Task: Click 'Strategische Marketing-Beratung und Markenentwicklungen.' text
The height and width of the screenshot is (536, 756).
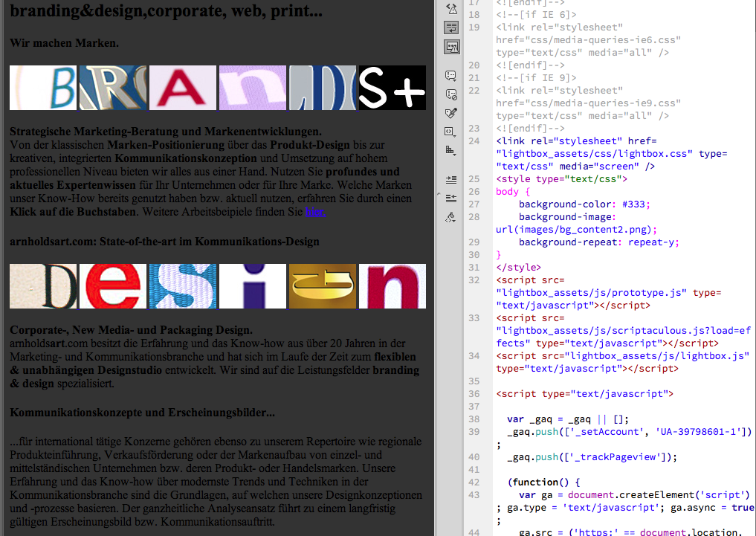Action: coord(165,131)
